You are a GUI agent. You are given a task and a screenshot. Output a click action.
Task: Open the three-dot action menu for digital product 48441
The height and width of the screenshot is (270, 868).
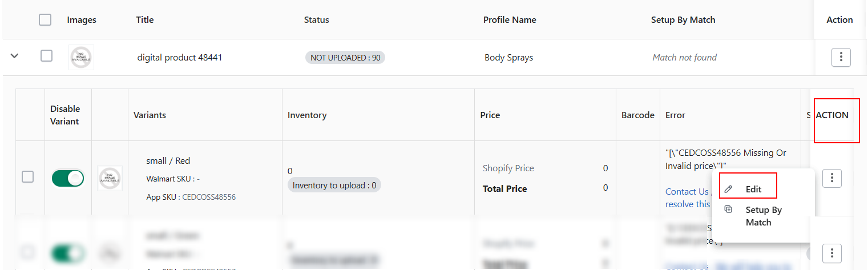(841, 57)
